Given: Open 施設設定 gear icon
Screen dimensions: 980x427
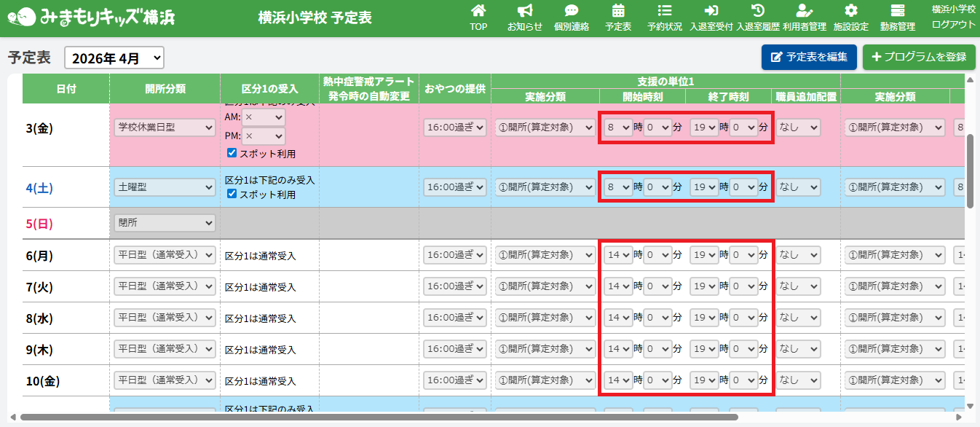Looking at the screenshot, I should tap(850, 11).
